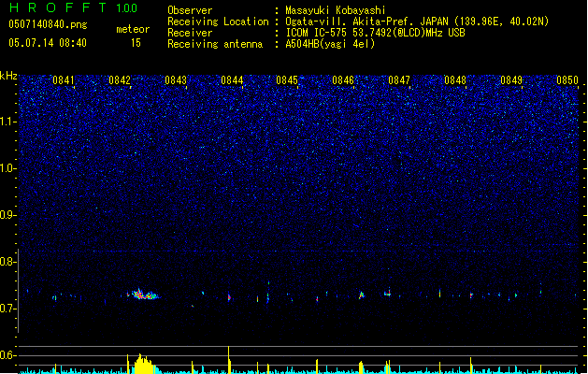Click observer name Masayuki Kobayashi
The height and width of the screenshot is (374, 588).
(x=336, y=10)
